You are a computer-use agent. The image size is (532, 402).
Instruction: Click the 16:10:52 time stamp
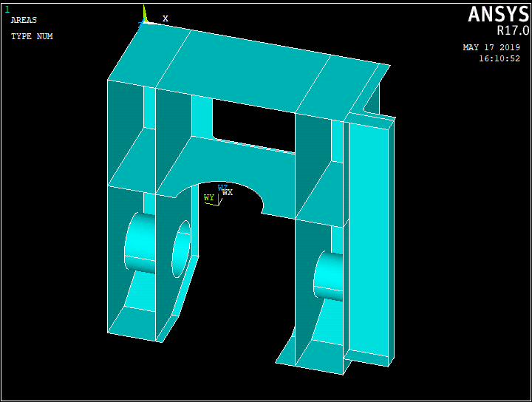tap(499, 58)
